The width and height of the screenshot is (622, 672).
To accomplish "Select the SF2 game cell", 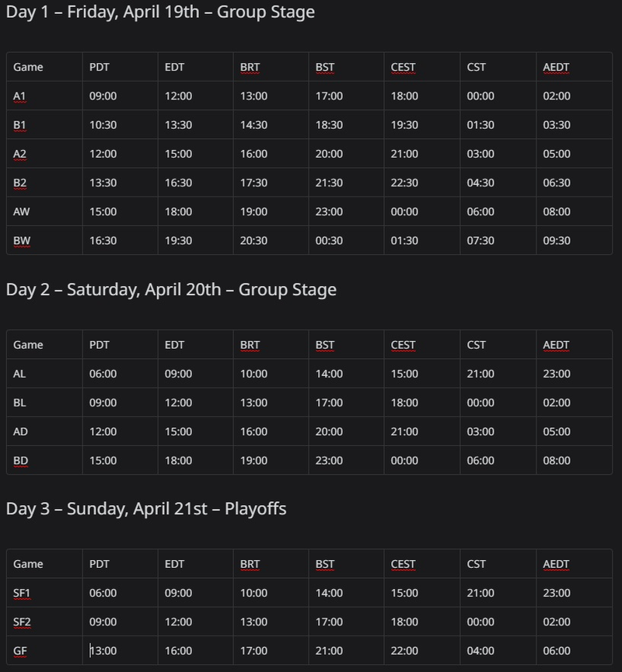I will click(x=44, y=622).
